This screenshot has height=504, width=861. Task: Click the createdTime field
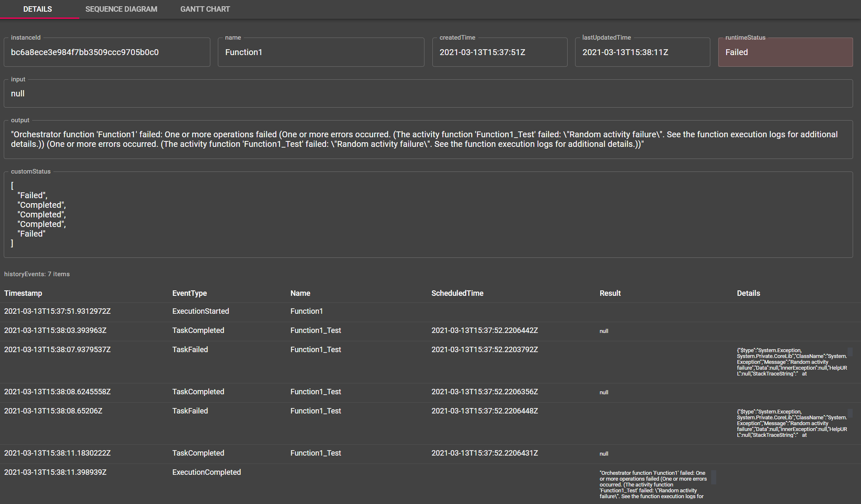(x=499, y=52)
